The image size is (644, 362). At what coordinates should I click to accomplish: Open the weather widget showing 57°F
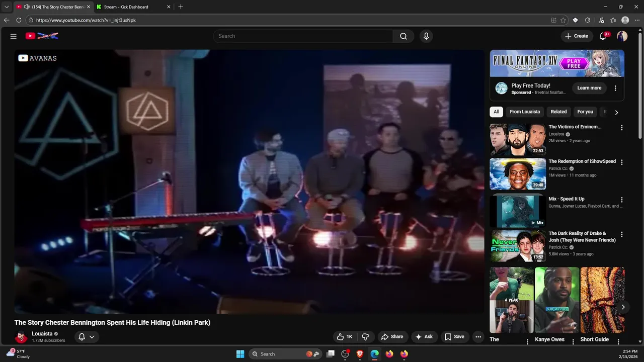(x=18, y=353)
